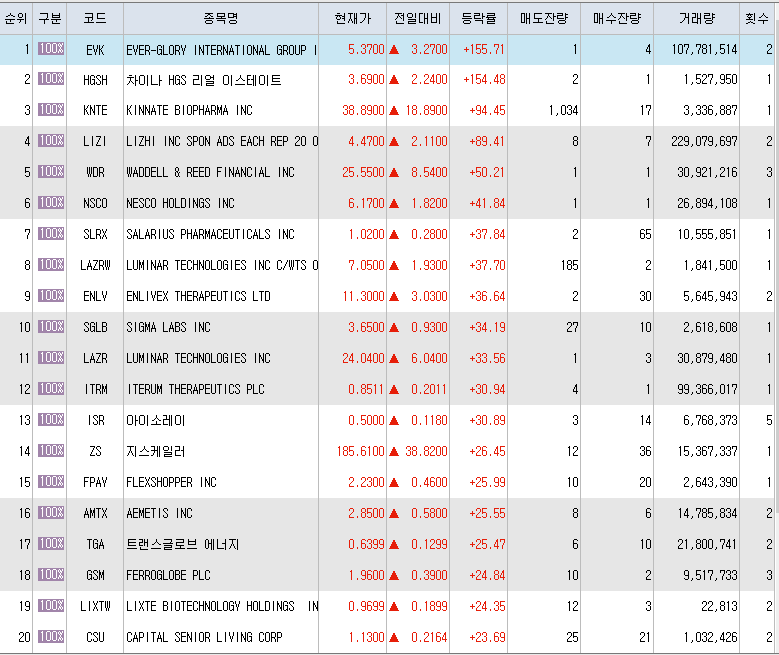Click the 매도잔량 column header
This screenshot has width=779, height=655.
pos(544,19)
